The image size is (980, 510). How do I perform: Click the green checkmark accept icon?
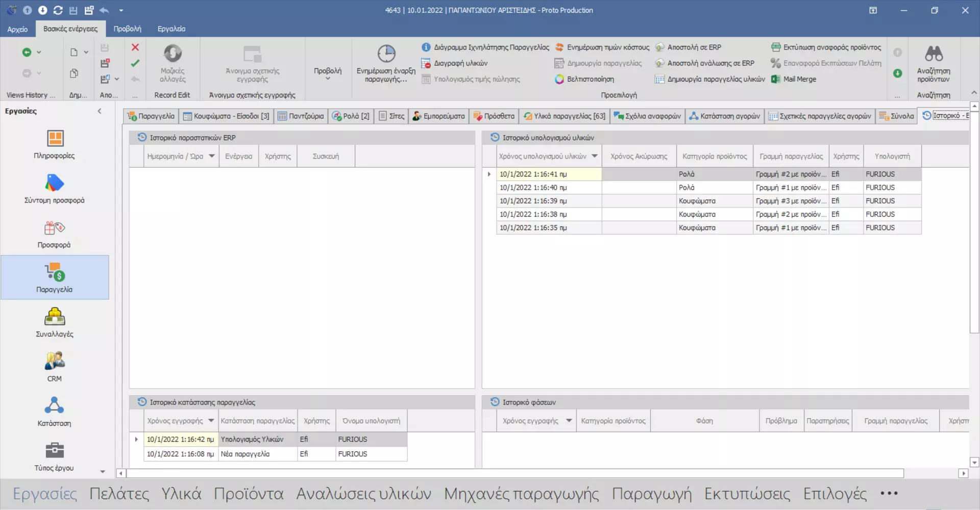click(135, 63)
